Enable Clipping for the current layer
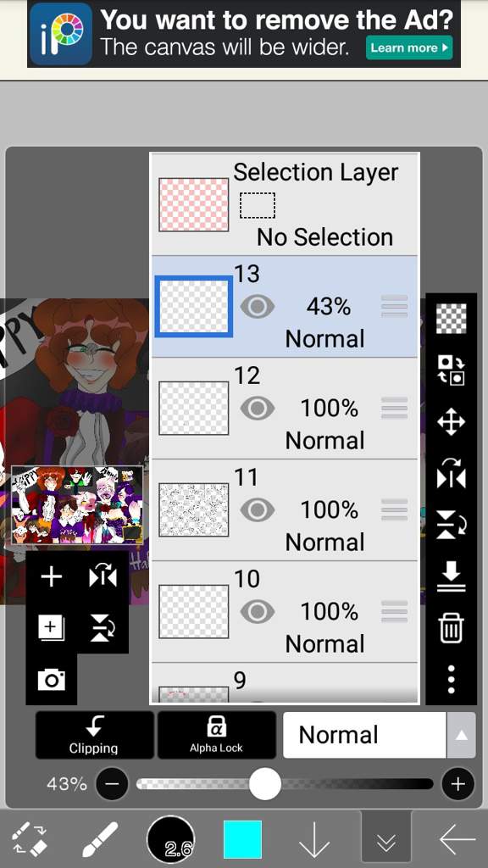This screenshot has height=868, width=488. pyautogui.click(x=94, y=735)
